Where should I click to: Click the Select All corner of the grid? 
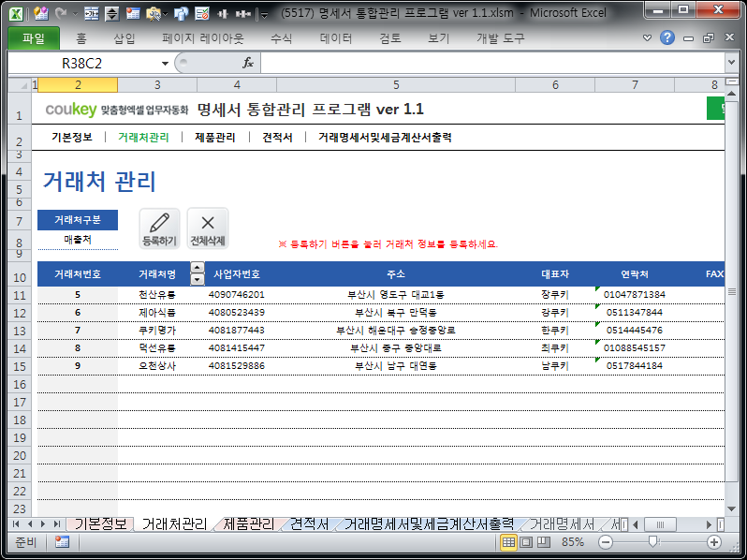coord(20,85)
